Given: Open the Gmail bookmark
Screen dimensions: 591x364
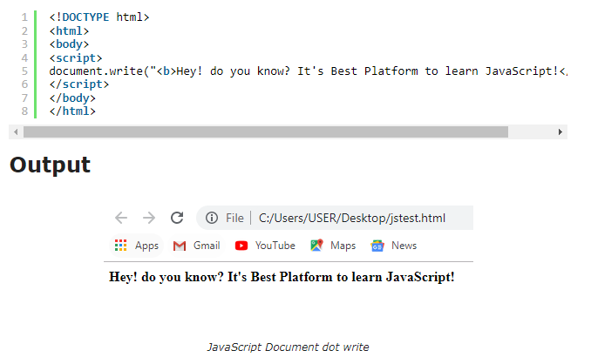Looking at the screenshot, I should pos(196,246).
